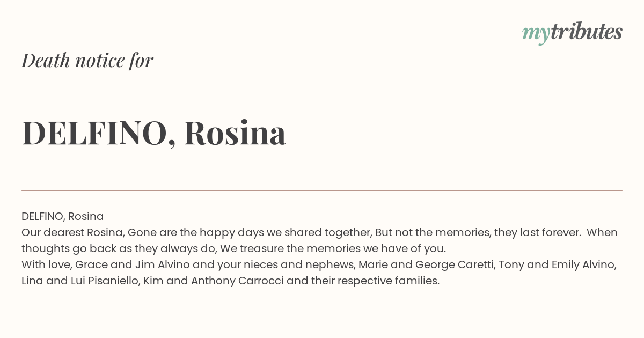Click the name "Tony and Emily Alvino"

tap(554, 264)
